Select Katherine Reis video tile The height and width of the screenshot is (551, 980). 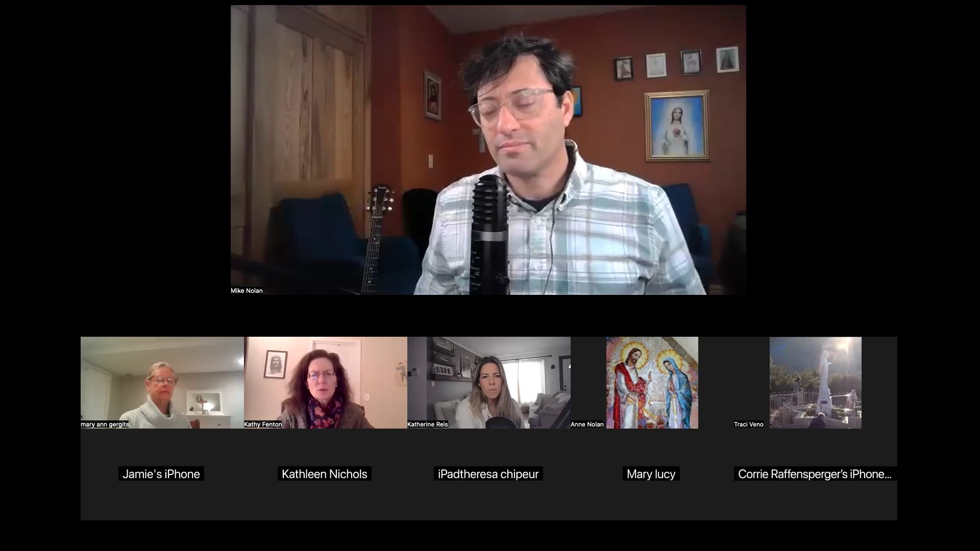click(488, 382)
